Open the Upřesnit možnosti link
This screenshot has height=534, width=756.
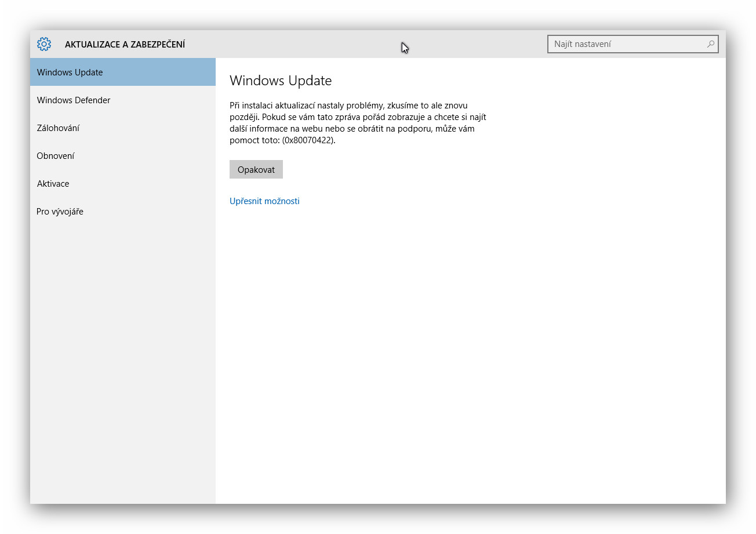click(x=264, y=201)
